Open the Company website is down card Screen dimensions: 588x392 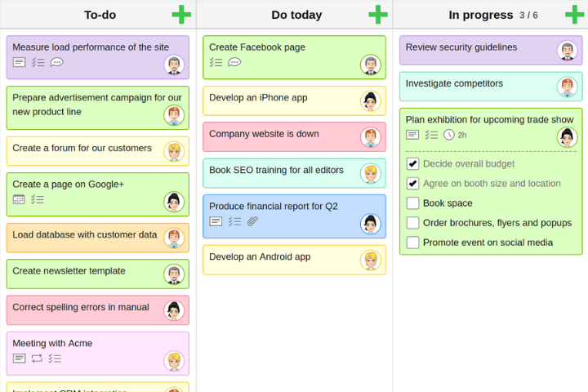[294, 137]
